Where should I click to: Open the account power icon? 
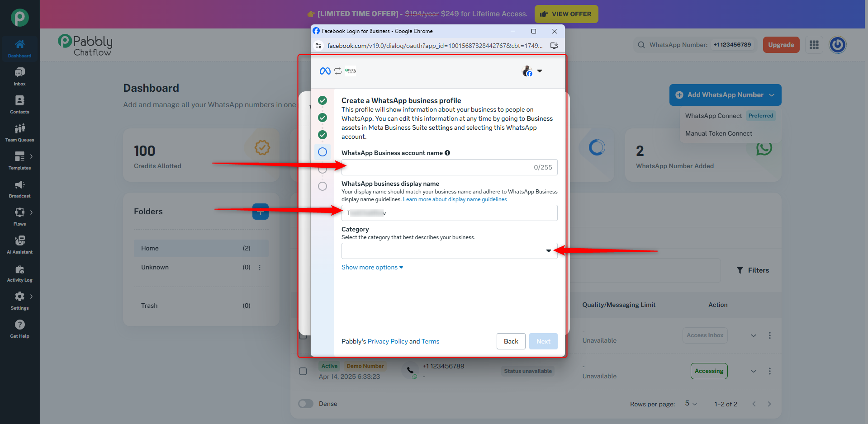838,45
